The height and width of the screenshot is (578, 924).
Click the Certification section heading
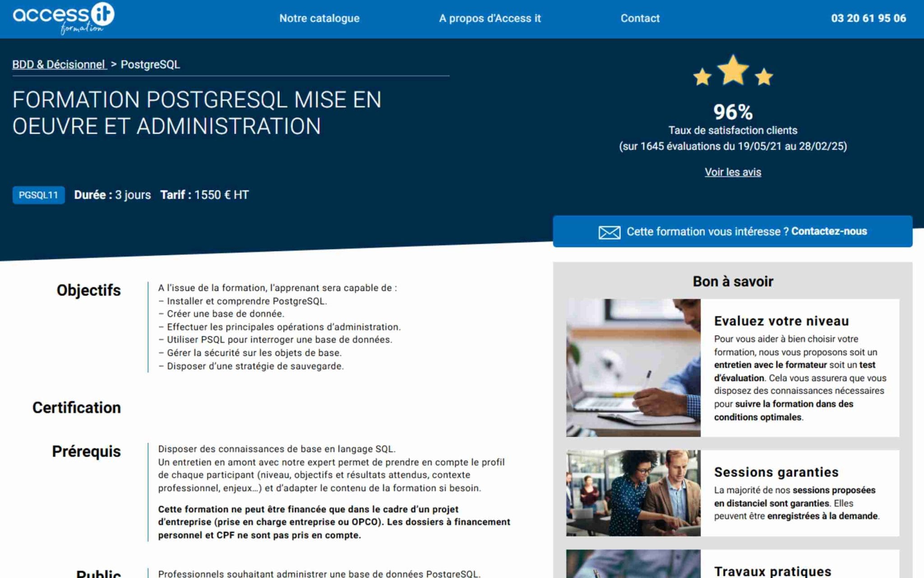tap(76, 408)
